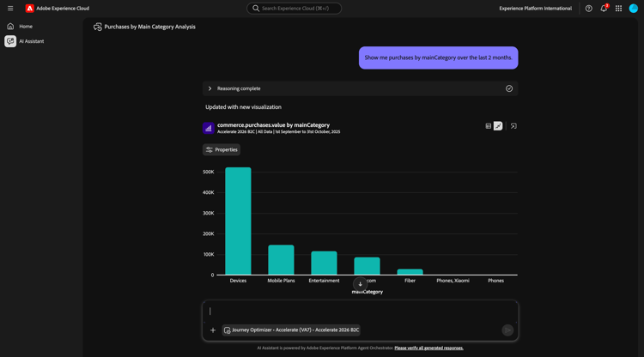Click the Purchases by Main Category Analysis title
The width and height of the screenshot is (644, 357).
(149, 27)
